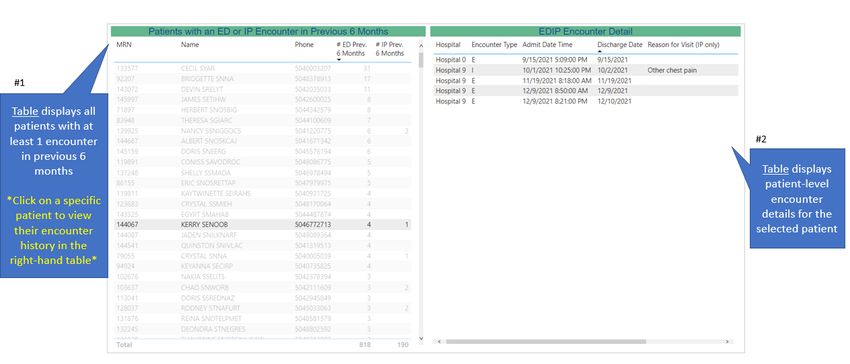Click the down arrow of patients table scrollbar
The height and width of the screenshot is (364, 850).
click(x=421, y=339)
